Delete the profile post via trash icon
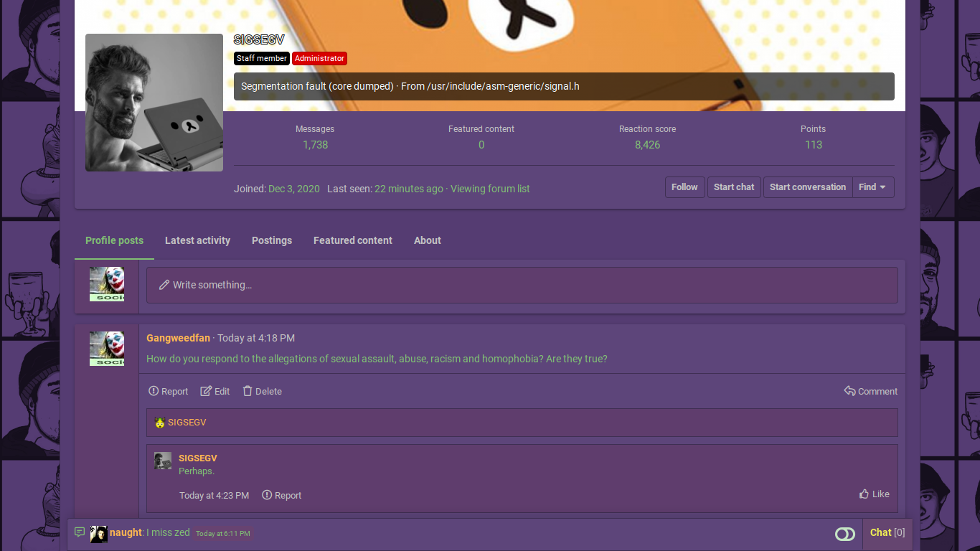980x551 pixels. coord(248,391)
